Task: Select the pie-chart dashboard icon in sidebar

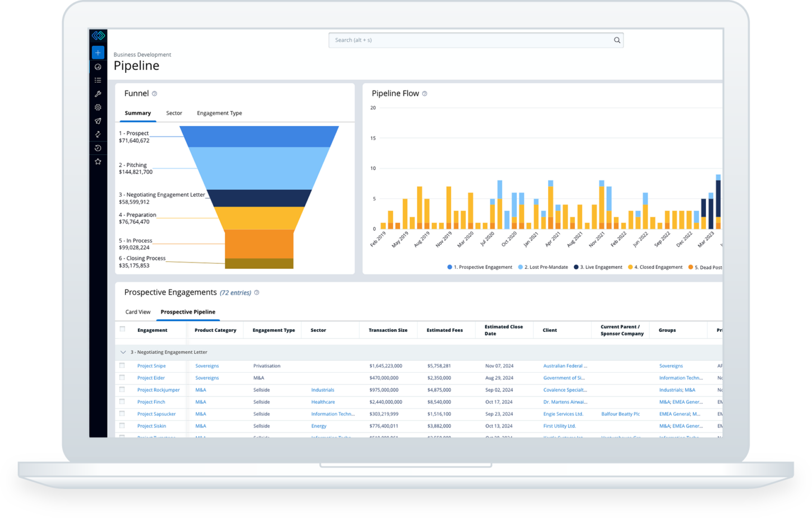Action: (98, 67)
